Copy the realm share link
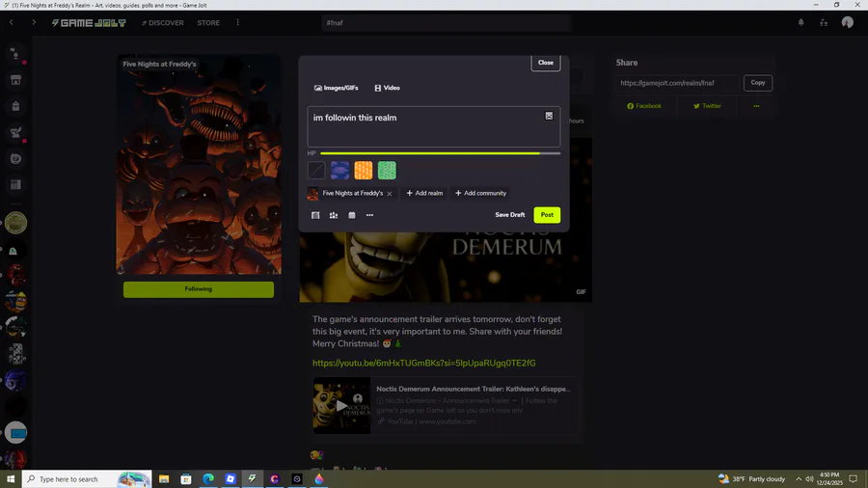The width and height of the screenshot is (868, 488). coord(758,83)
